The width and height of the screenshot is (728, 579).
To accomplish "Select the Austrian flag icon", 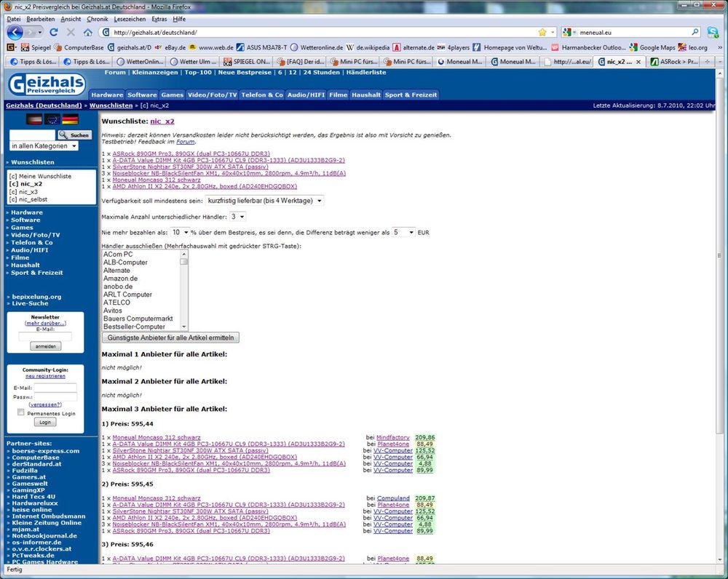I will pos(34,119).
